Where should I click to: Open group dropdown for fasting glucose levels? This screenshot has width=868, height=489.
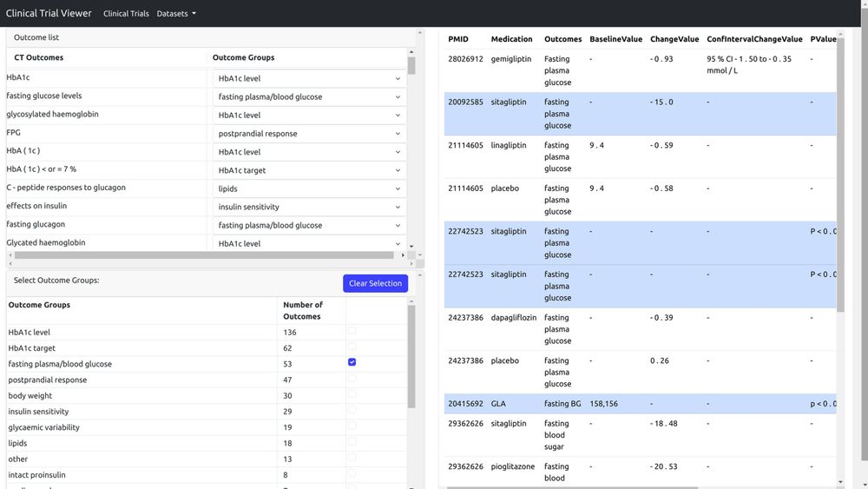[310, 97]
